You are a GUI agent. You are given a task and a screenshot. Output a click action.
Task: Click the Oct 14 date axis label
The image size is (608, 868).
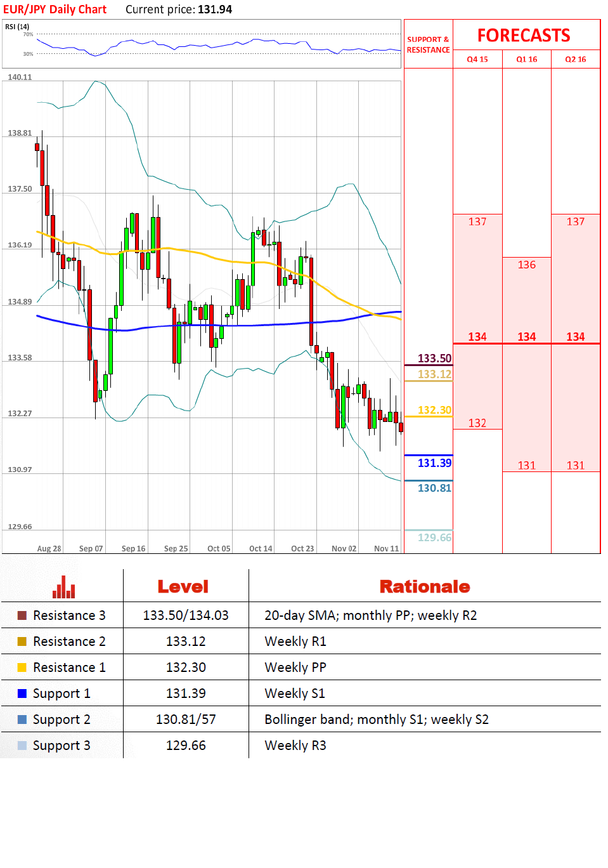pyautogui.click(x=261, y=548)
